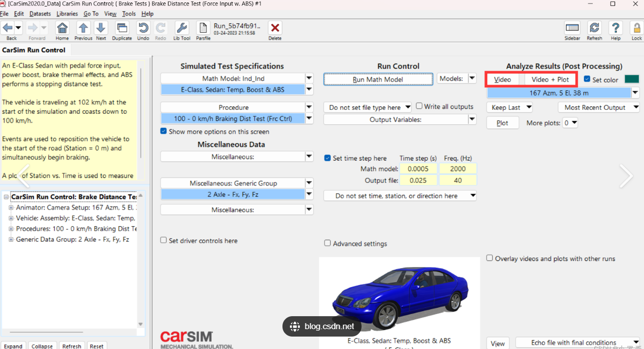Click the Plot button
Image resolution: width=644 pixels, height=349 pixels.
[x=502, y=123]
